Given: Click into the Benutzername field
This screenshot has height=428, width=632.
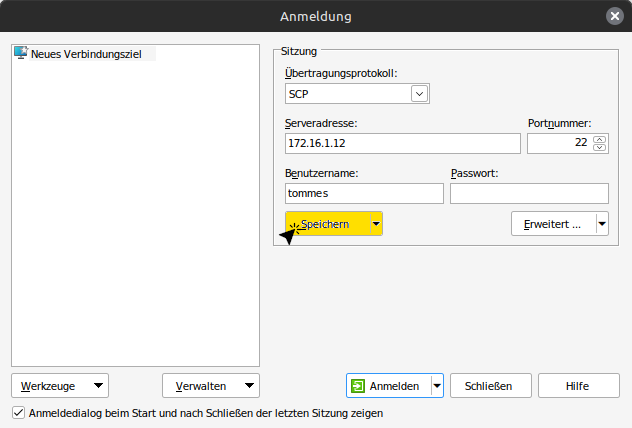Looking at the screenshot, I should (363, 194).
